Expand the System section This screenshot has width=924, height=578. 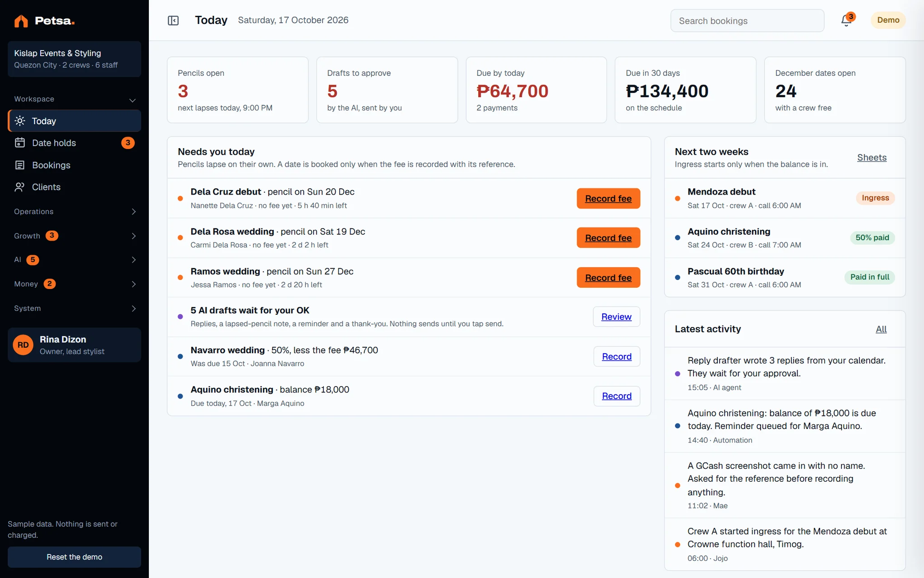[x=74, y=308]
